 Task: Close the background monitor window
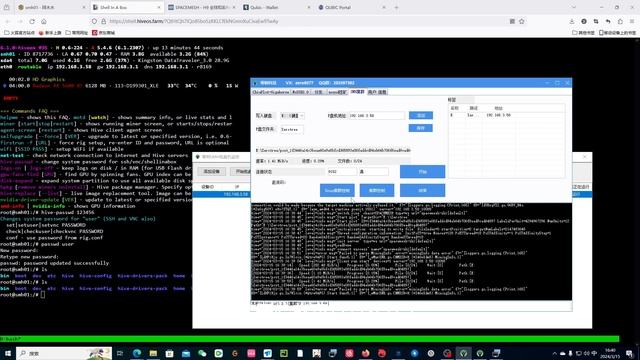point(584,157)
